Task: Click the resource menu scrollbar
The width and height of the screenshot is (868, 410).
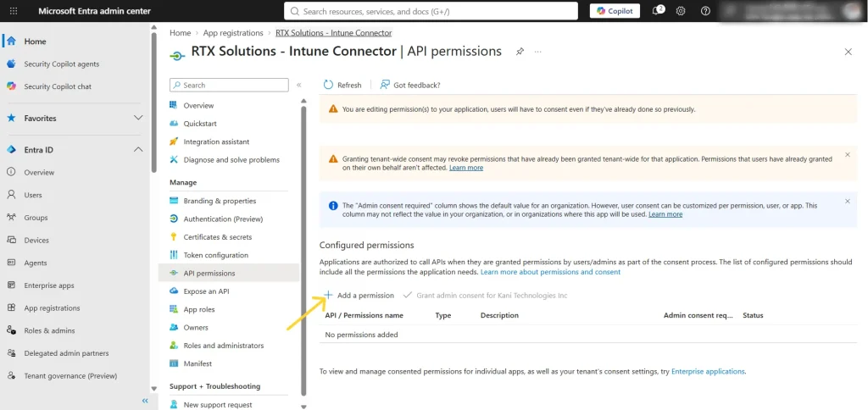Action: pos(303,250)
